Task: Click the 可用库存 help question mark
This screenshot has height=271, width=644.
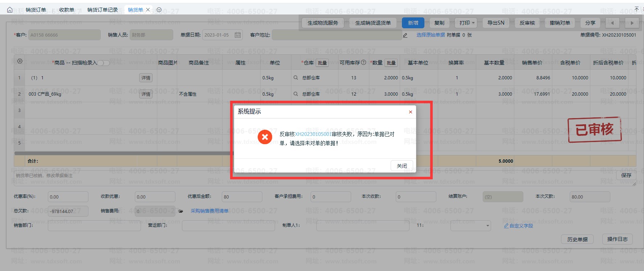Action: pyautogui.click(x=363, y=62)
